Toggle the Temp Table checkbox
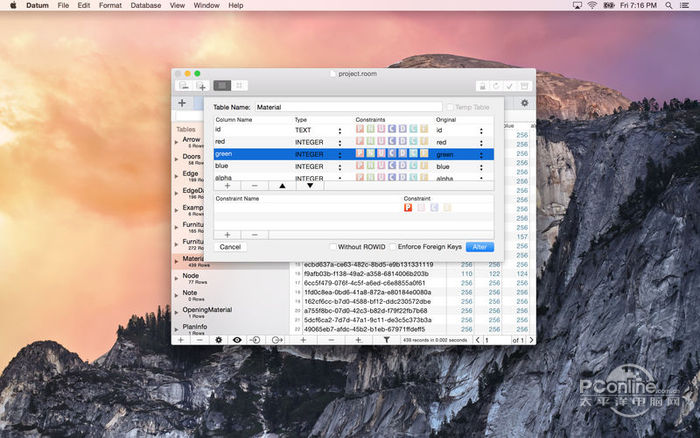 450,106
